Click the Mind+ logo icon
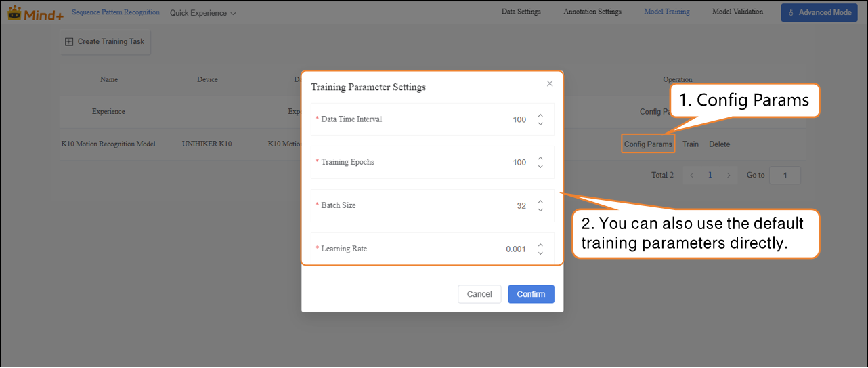Viewport: 868px width, 368px height. pos(14,12)
